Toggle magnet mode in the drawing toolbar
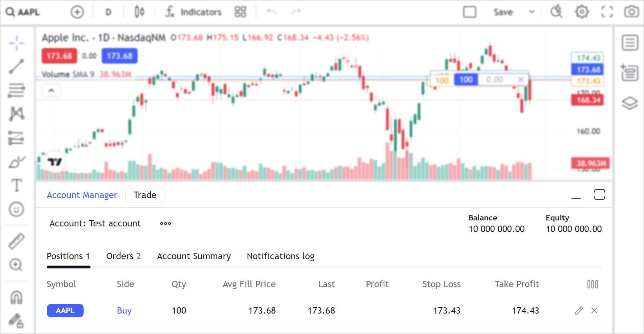This screenshot has height=334, width=644. tap(16, 297)
